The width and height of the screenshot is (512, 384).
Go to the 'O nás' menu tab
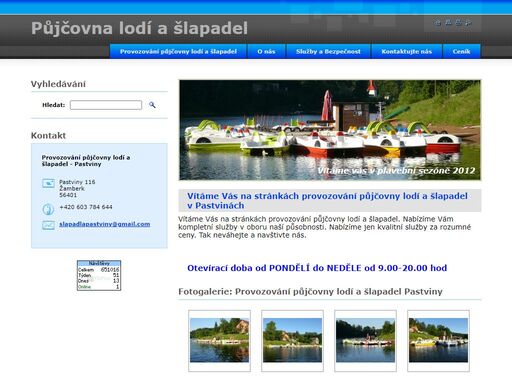266,51
